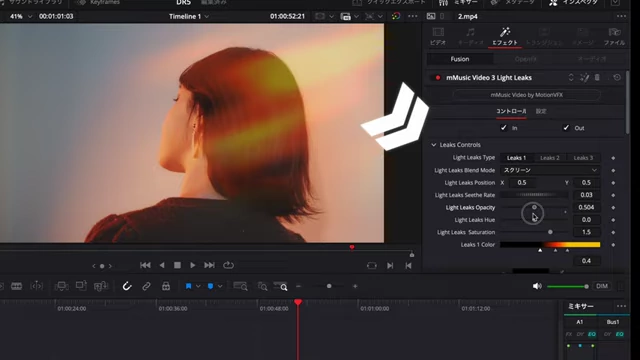The width and height of the screenshot is (640, 360).
Task: Click the effect reorder up-down arrows
Action: tap(571, 78)
